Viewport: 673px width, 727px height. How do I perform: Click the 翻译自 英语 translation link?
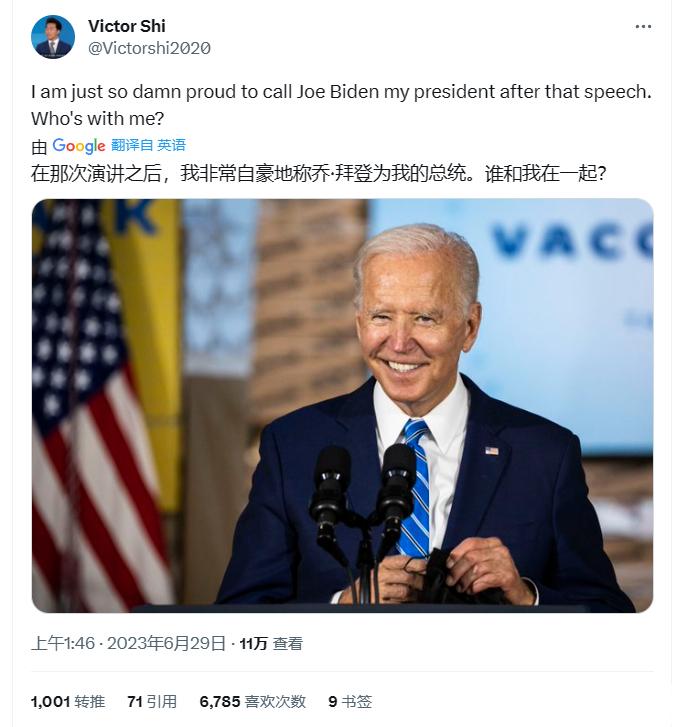click(148, 145)
